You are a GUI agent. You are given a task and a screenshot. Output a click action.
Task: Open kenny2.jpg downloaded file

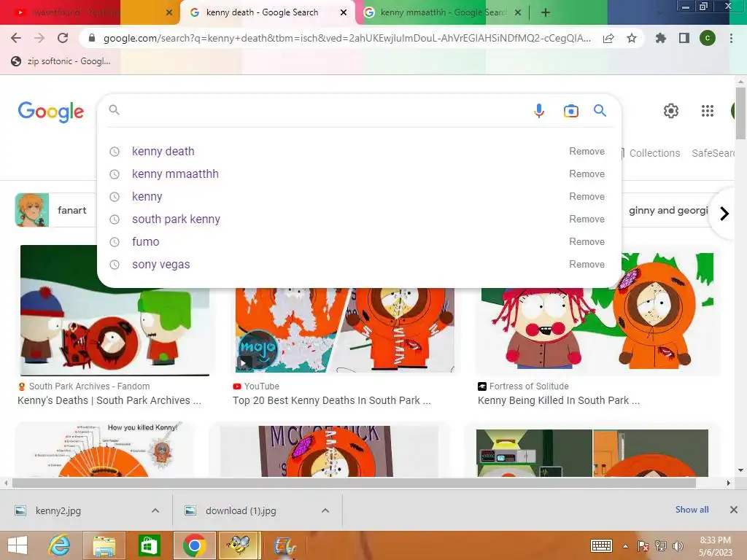(x=58, y=510)
